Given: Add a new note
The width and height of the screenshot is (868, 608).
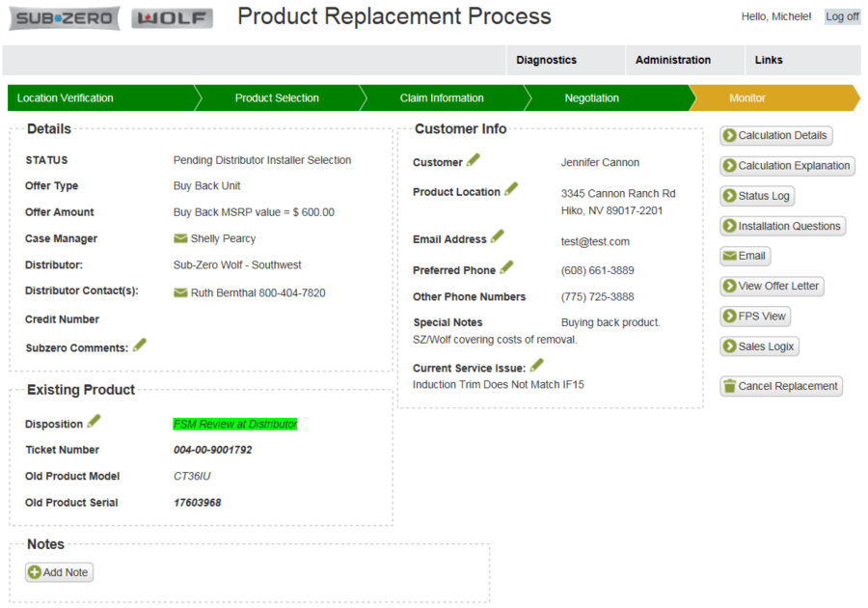Looking at the screenshot, I should [60, 572].
